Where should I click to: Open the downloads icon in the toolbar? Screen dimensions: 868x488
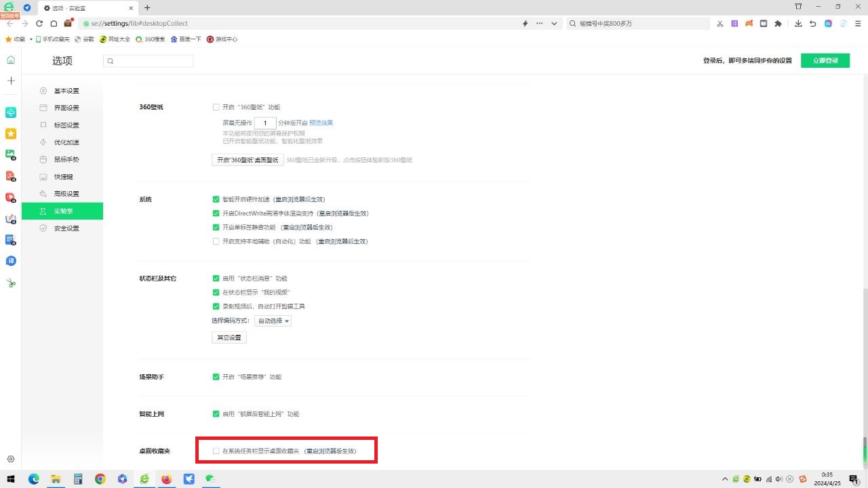coord(799,23)
